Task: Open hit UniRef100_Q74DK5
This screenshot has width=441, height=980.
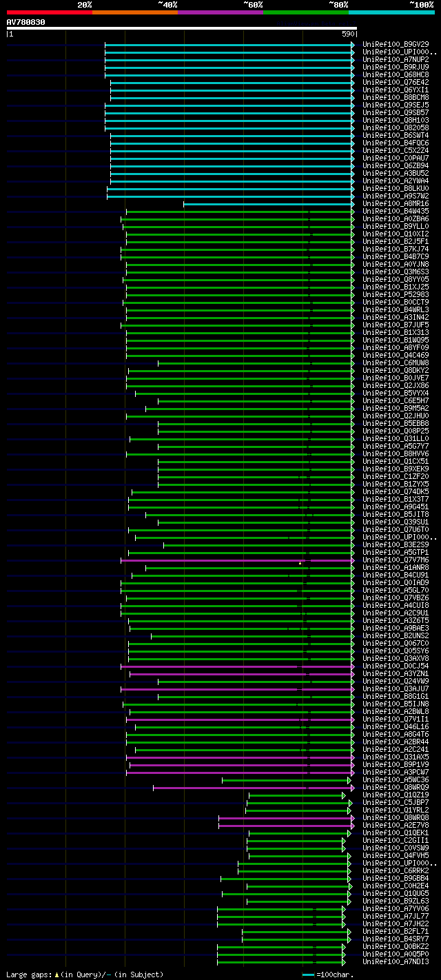Action: point(396,491)
